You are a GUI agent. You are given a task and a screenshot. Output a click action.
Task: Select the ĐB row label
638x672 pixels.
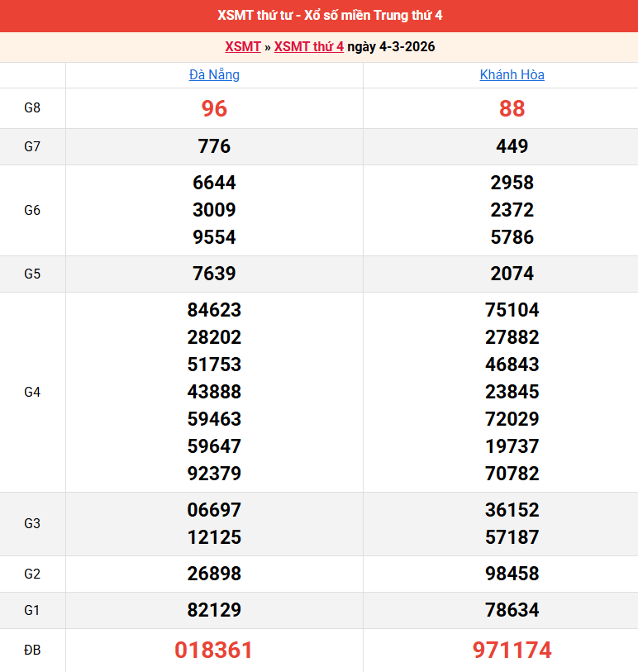pyautogui.click(x=32, y=651)
